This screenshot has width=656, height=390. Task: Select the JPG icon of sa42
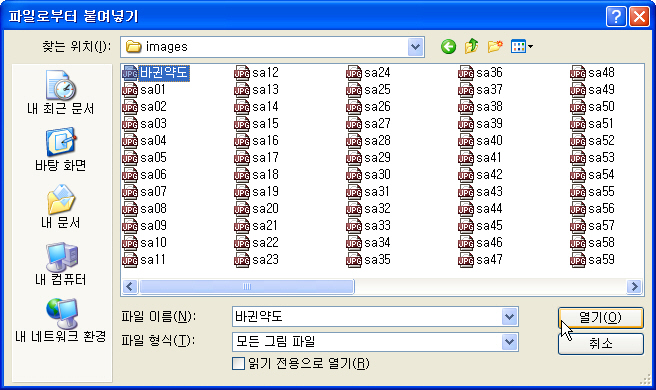tap(466, 174)
